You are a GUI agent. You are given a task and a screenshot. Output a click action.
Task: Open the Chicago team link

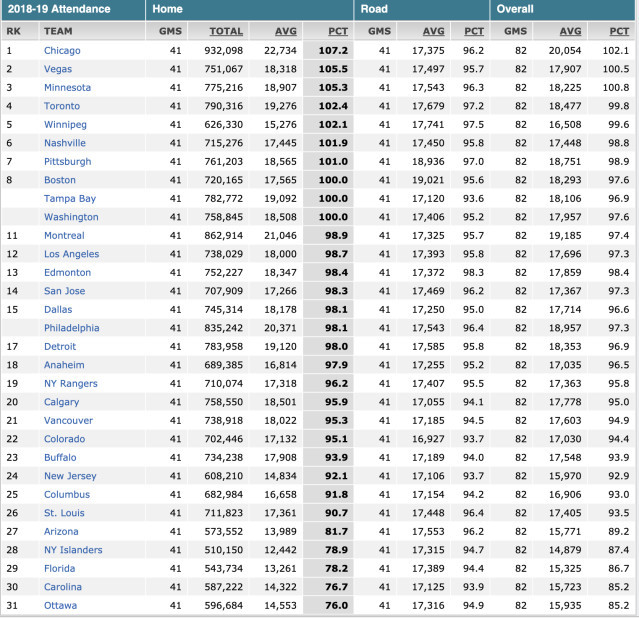[x=62, y=51]
